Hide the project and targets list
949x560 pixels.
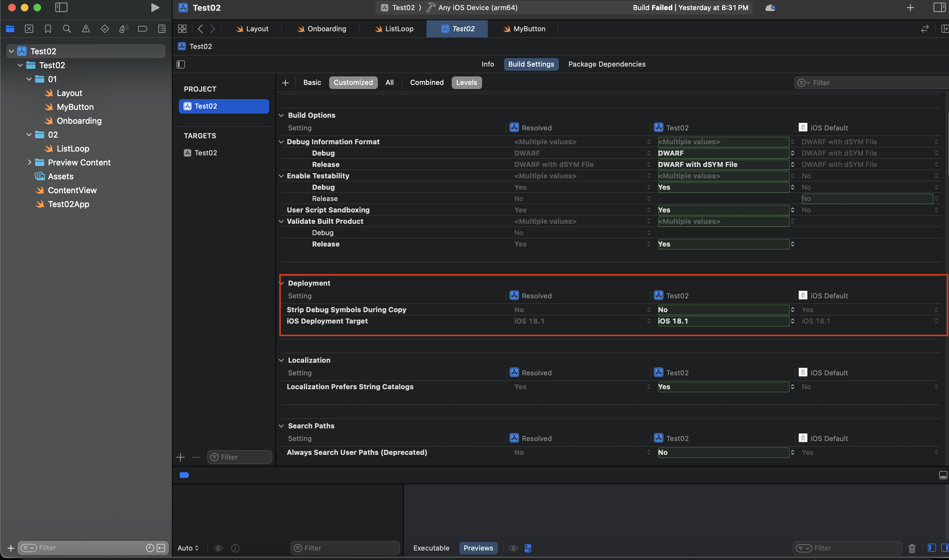click(x=181, y=64)
